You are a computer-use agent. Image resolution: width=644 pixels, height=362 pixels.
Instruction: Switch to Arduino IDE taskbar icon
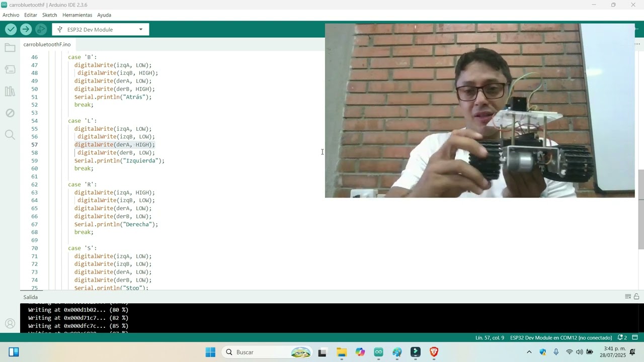pyautogui.click(x=378, y=352)
